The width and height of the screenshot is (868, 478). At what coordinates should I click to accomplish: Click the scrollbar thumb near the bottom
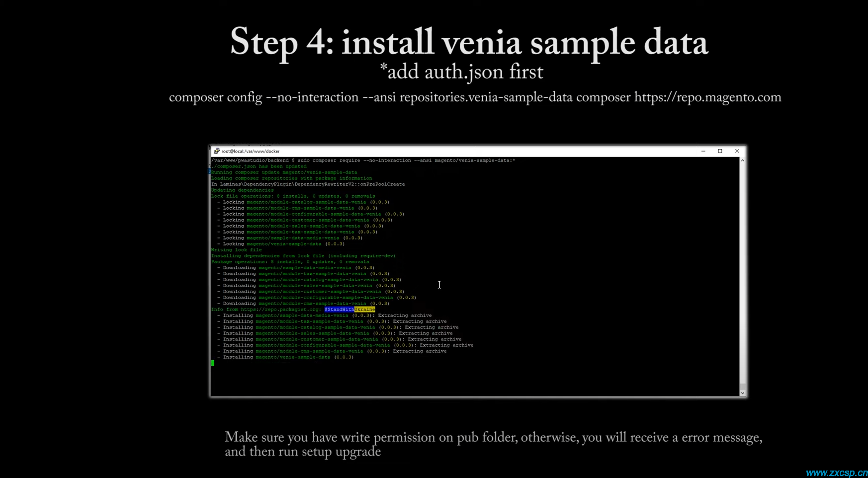tap(743, 387)
